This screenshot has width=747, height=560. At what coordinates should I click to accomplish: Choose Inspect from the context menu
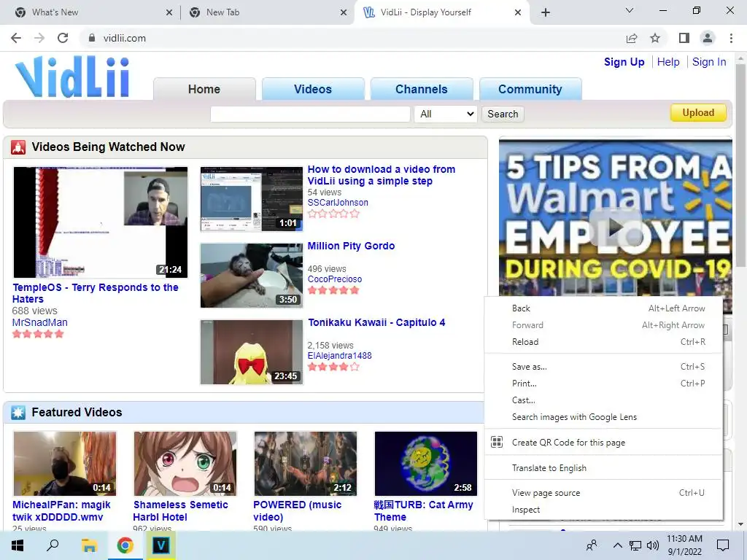click(603, 510)
